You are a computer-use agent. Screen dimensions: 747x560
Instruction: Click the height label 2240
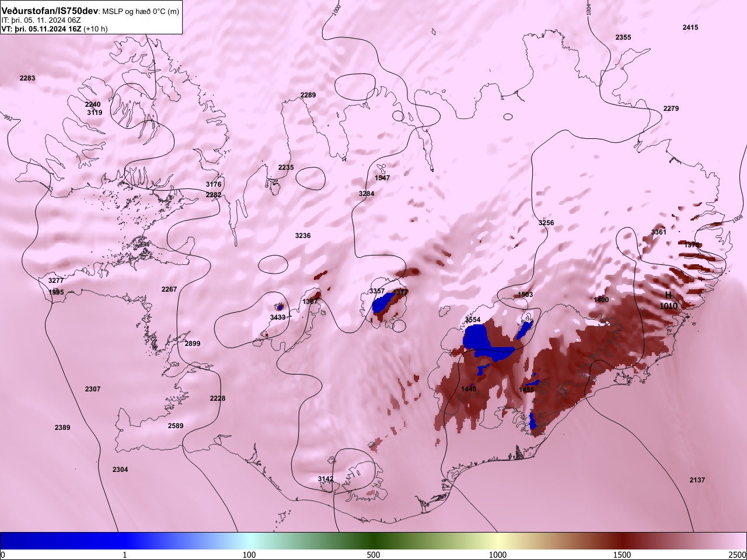(x=93, y=105)
